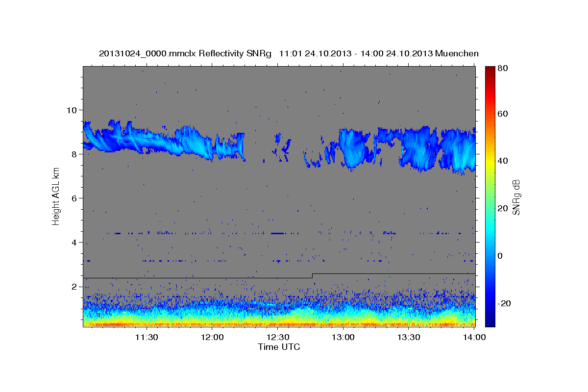Click the step in the black line near 12:45
The height and width of the screenshot is (392, 588).
click(313, 276)
